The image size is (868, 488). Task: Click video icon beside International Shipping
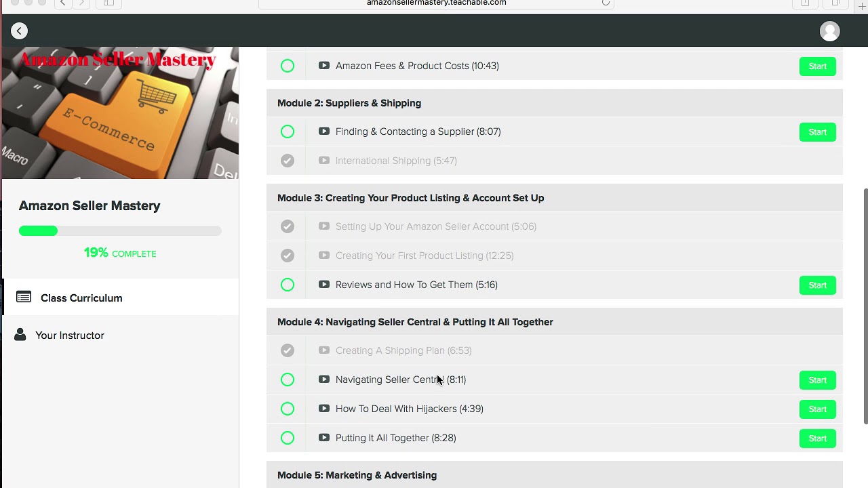(x=324, y=161)
